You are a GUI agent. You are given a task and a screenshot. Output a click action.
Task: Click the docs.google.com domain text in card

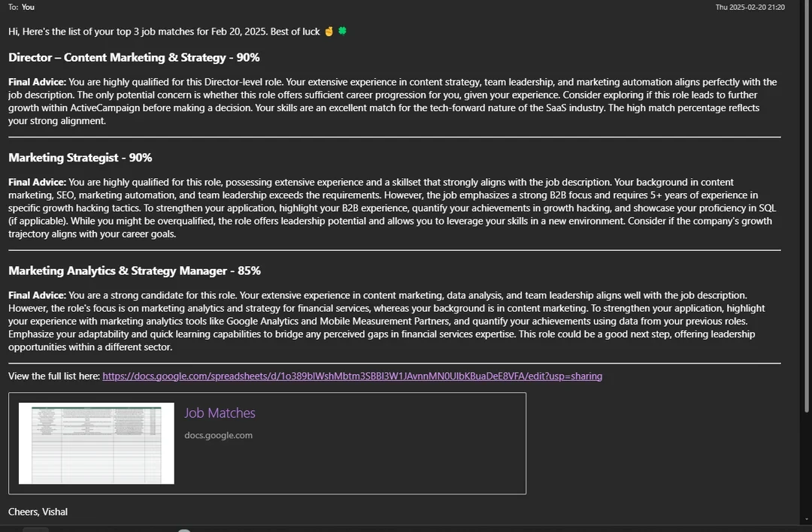(219, 435)
